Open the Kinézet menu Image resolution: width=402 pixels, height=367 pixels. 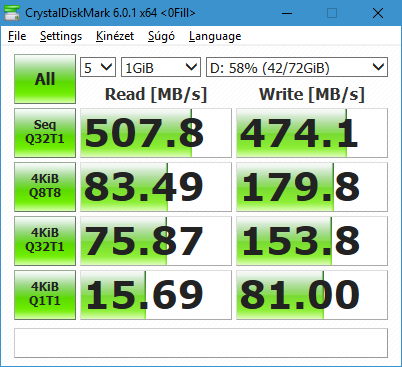115,36
